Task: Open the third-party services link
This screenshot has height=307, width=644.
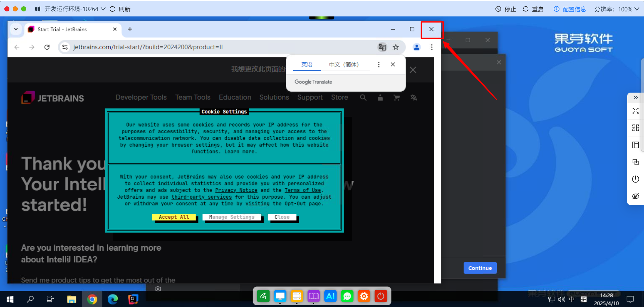Action: pos(202,197)
